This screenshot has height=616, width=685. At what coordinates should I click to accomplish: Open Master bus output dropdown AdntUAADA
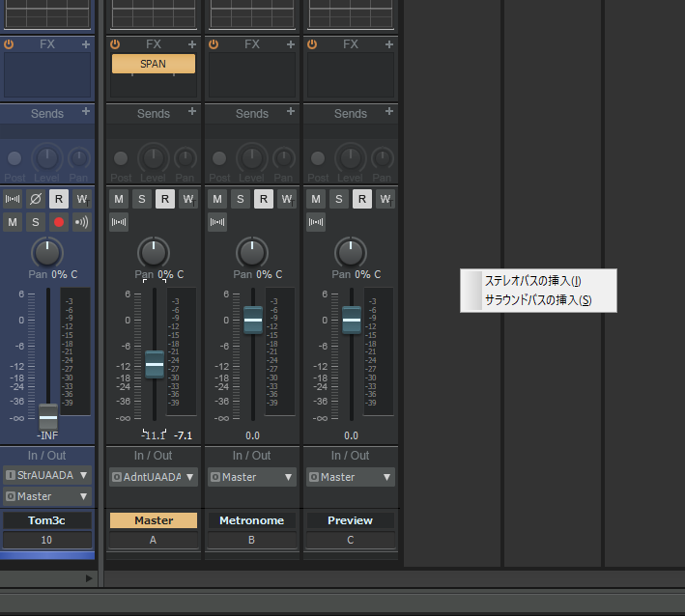pos(154,477)
